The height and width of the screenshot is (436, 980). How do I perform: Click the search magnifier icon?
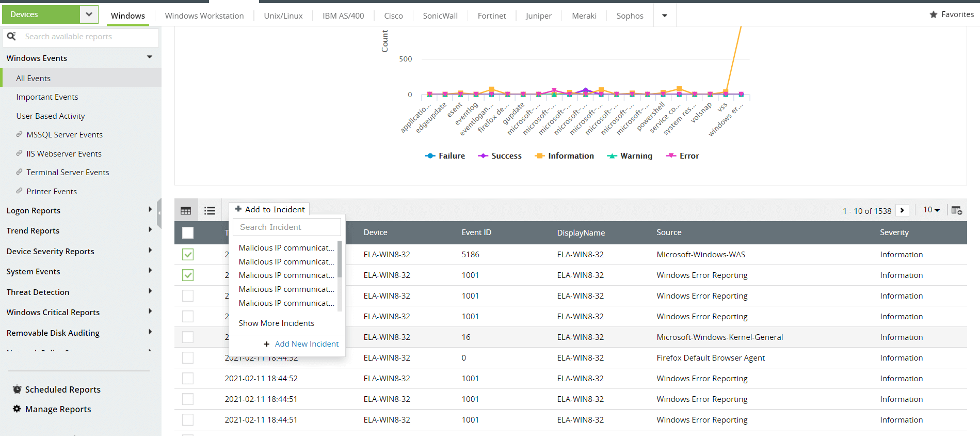(x=11, y=37)
